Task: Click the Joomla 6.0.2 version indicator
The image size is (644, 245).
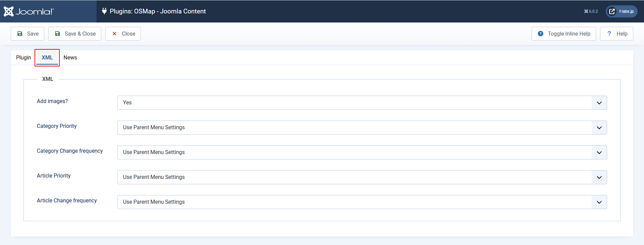Action: point(591,11)
